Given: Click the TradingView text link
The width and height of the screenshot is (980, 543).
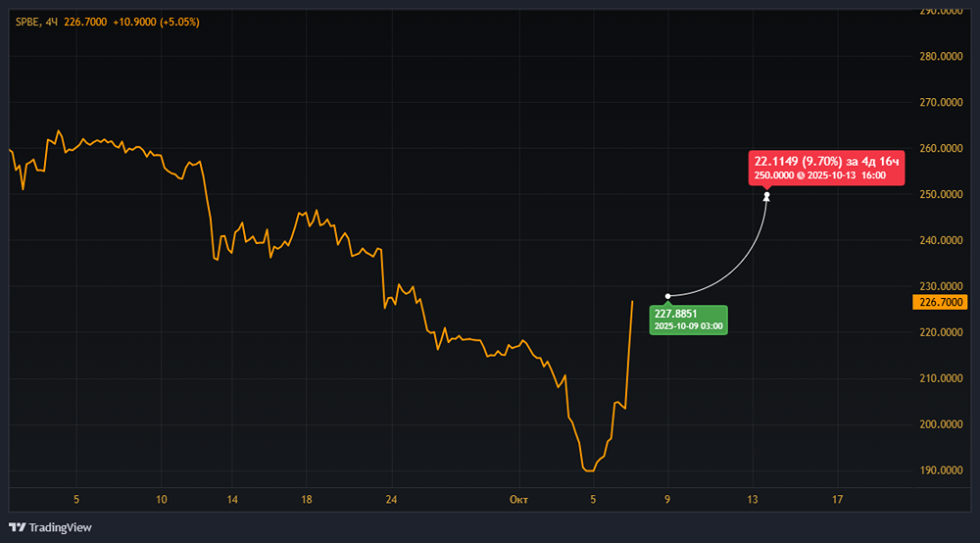Looking at the screenshot, I should 61,527.
